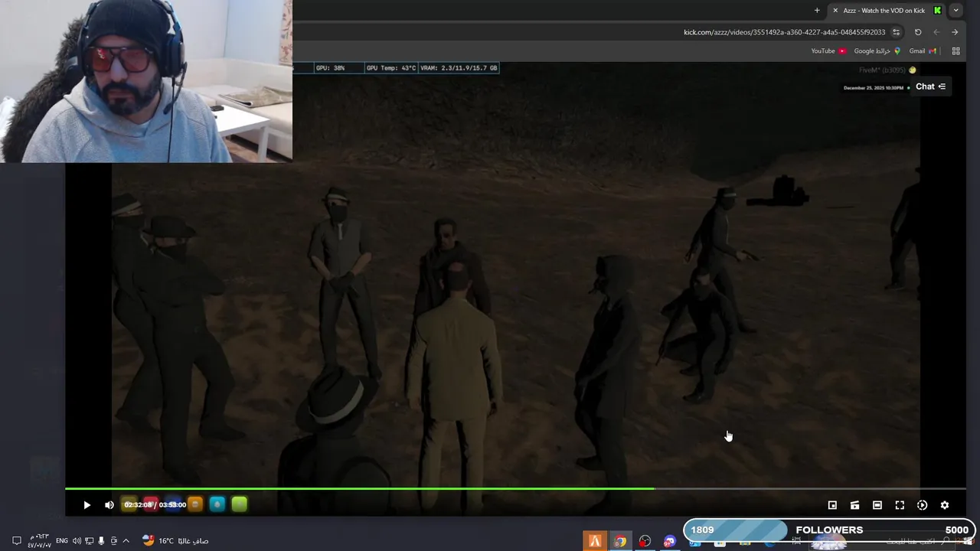This screenshot has height=551, width=980.
Task: Click the green overlay button in player
Action: [240, 504]
